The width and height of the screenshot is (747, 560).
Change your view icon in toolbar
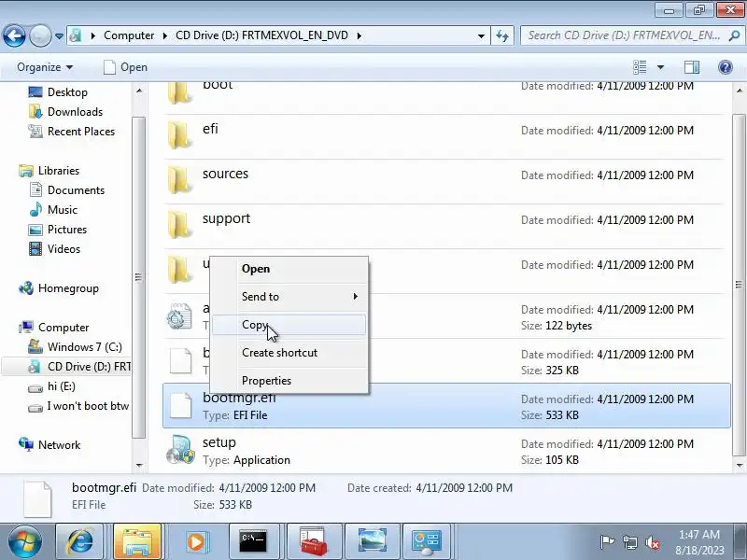[x=640, y=67]
